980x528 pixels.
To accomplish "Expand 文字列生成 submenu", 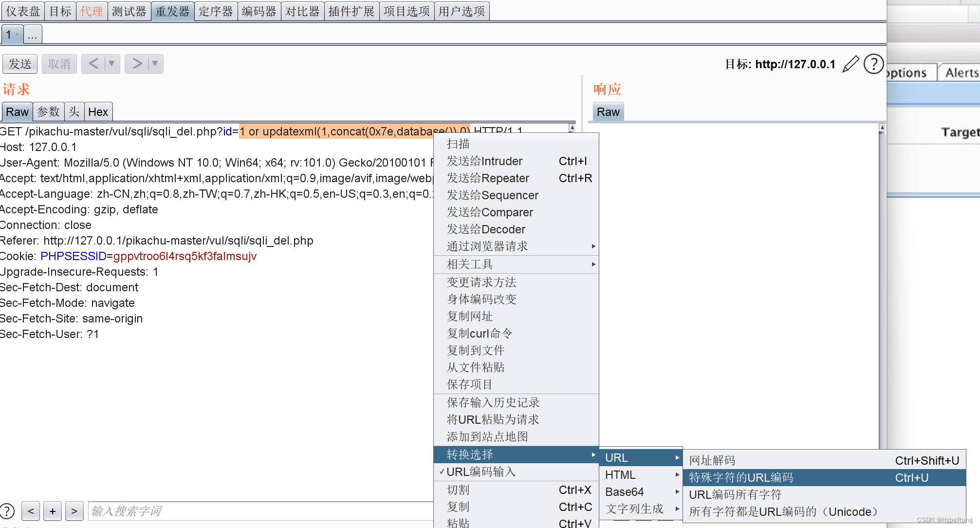I will click(641, 509).
